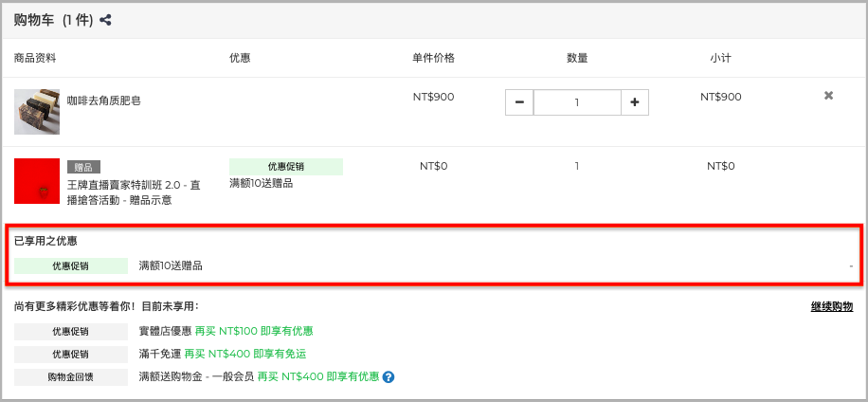Click the 咖啡去角质肥皂 product name

pyautogui.click(x=104, y=100)
